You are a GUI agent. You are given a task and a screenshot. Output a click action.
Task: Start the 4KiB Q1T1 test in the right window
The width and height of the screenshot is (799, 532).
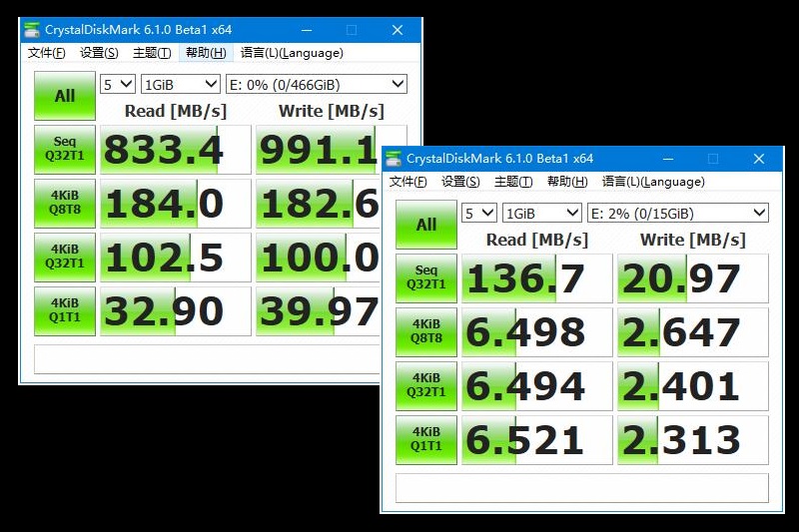pyautogui.click(x=426, y=440)
